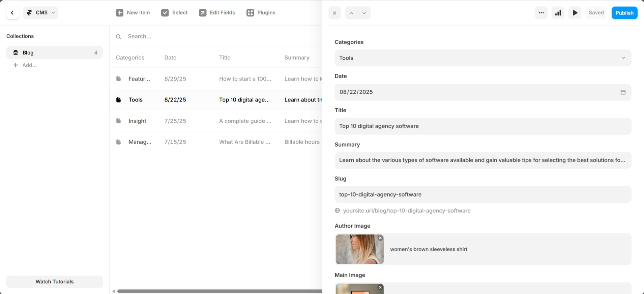Edit the Summary text field
The height and width of the screenshot is (294, 644).
click(x=483, y=160)
